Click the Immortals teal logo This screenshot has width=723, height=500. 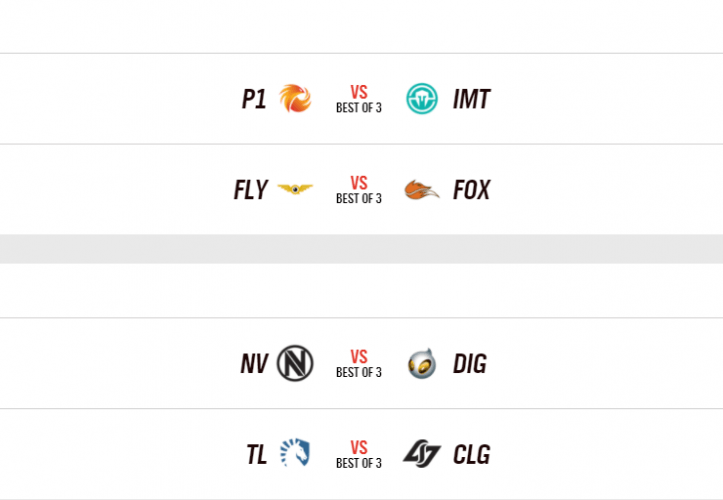422,99
